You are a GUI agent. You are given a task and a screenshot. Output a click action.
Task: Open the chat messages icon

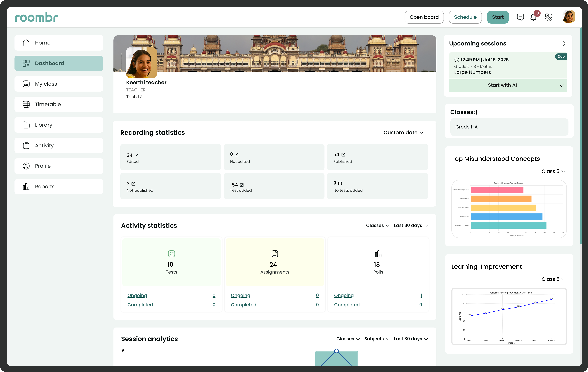point(520,17)
